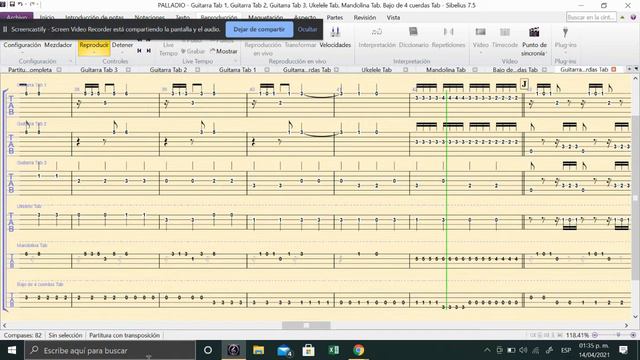This screenshot has height=360, width=640.
Task: Click ESP language indicator
Action: coord(566,350)
